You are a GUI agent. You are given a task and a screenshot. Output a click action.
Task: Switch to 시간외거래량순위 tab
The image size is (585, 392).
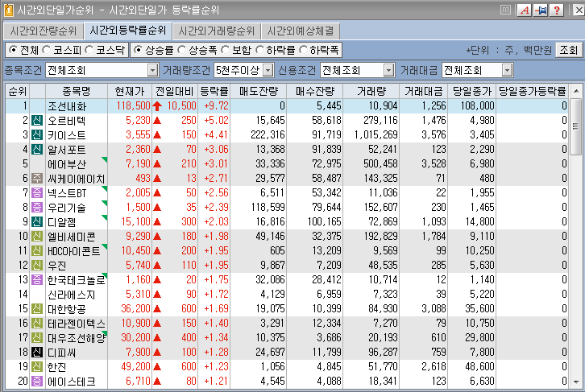[x=217, y=31]
